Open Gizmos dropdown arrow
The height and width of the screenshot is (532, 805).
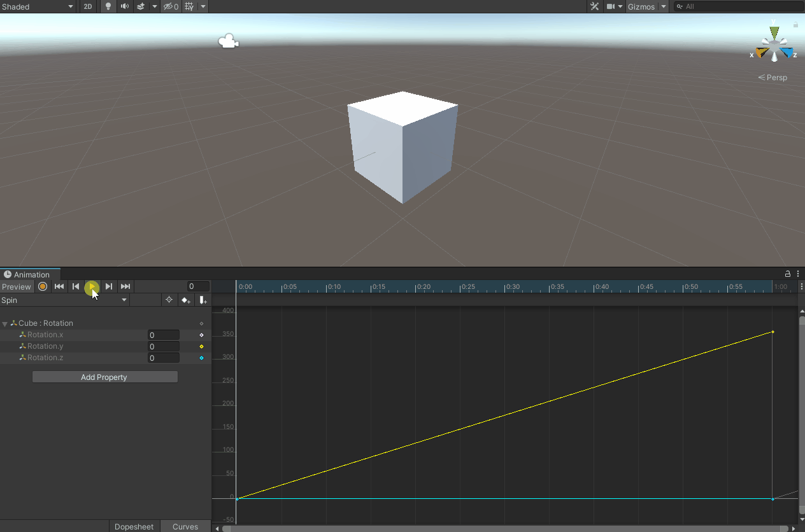[x=664, y=6]
